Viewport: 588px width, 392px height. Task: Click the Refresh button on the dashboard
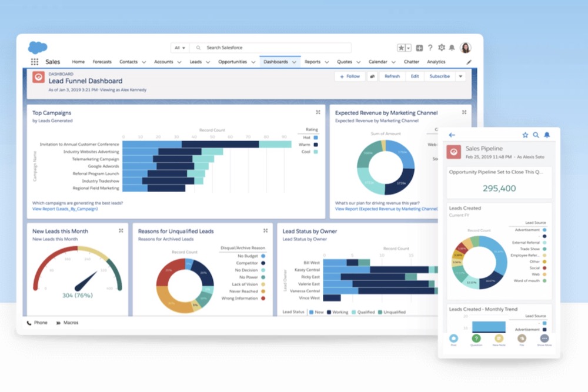pyautogui.click(x=393, y=76)
